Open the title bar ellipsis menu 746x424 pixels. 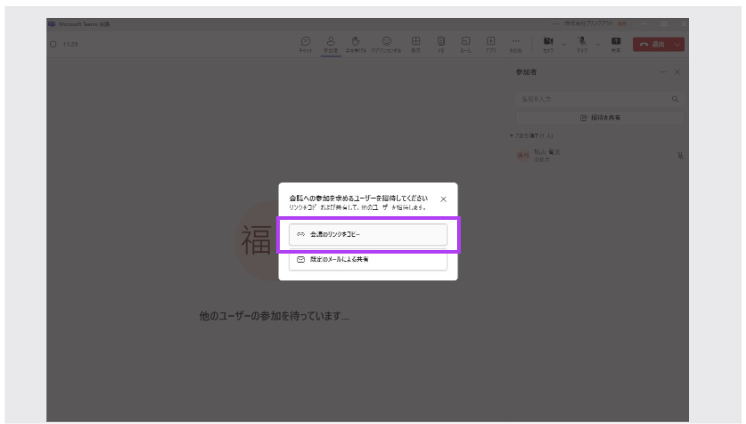[x=555, y=24]
